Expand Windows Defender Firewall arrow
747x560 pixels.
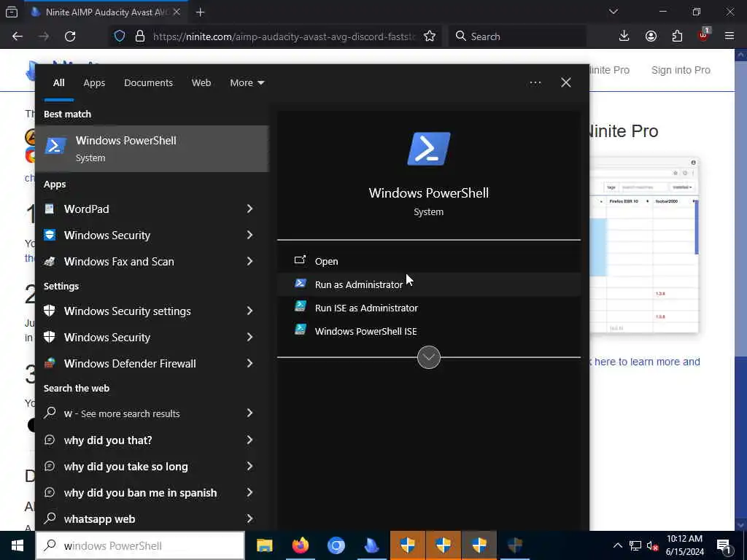point(249,363)
